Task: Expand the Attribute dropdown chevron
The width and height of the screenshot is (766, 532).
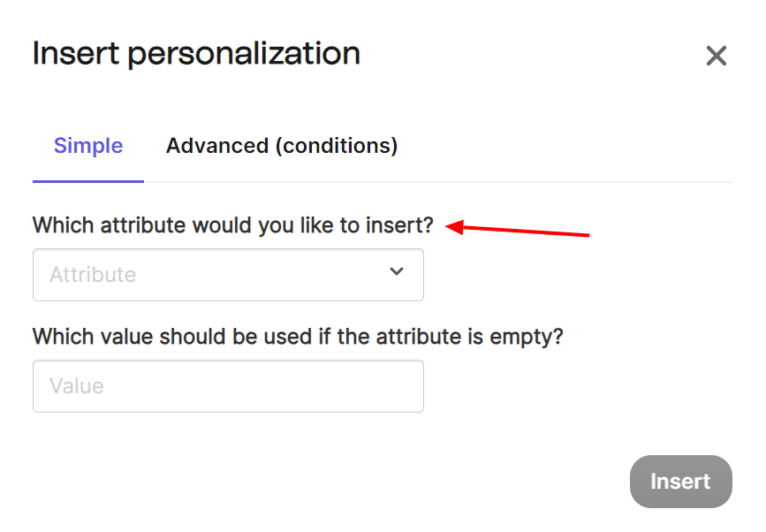Action: click(397, 272)
